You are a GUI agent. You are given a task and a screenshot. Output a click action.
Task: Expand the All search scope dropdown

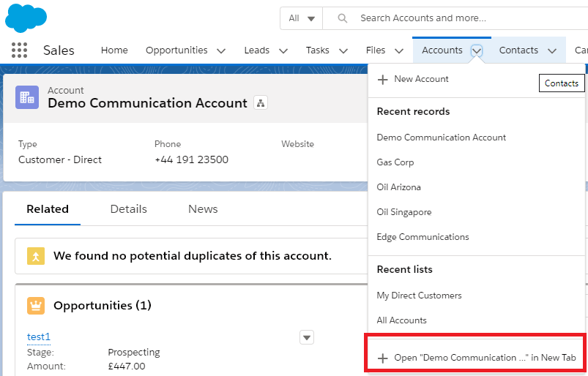tap(301, 18)
